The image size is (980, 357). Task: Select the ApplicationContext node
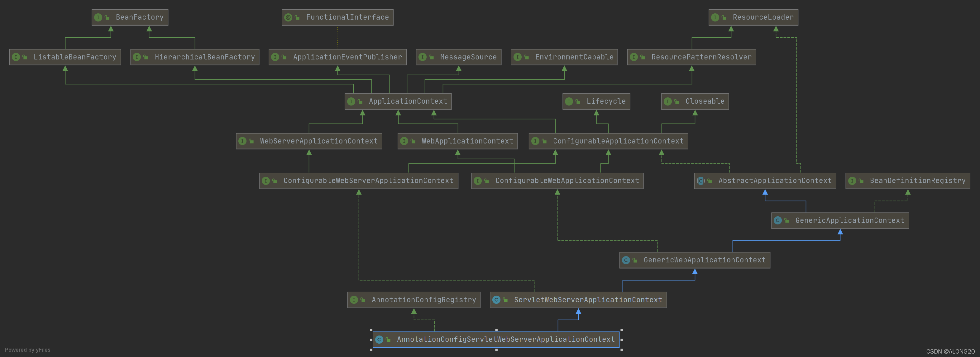point(408,101)
